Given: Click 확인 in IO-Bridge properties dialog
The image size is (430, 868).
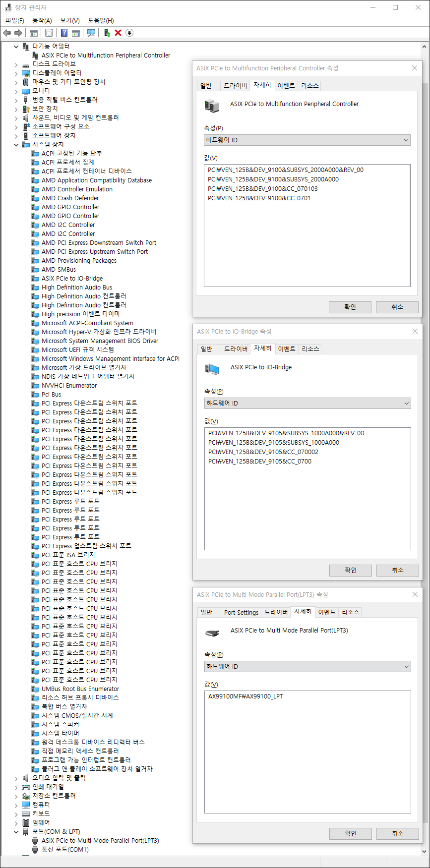Looking at the screenshot, I should [x=351, y=571].
